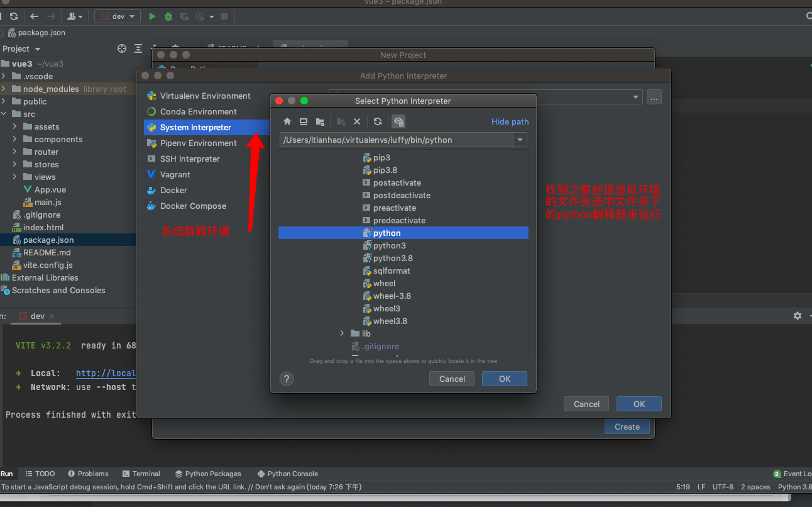The height and width of the screenshot is (507, 812).
Task: Select postactivate script file
Action: coord(397,182)
